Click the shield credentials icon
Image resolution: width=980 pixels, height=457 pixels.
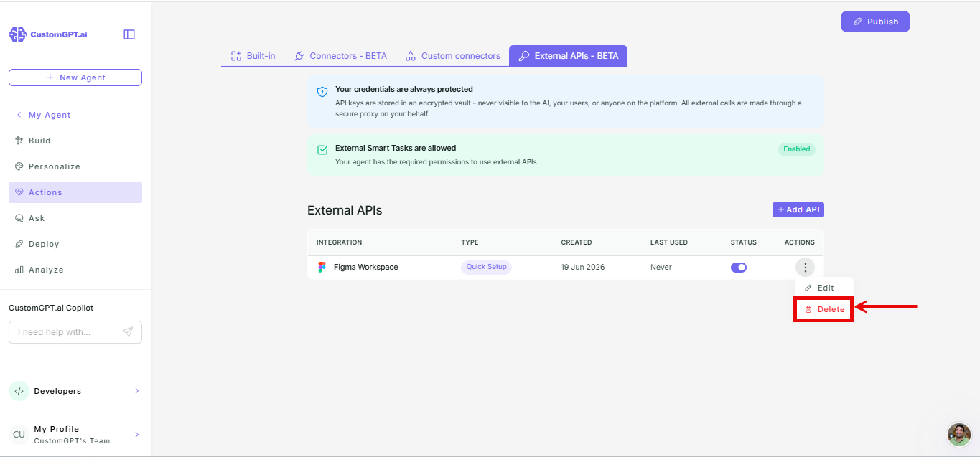322,92
